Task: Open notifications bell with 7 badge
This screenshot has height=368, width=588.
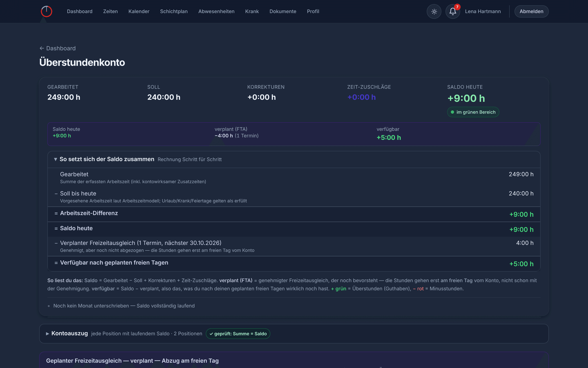Action: (453, 11)
